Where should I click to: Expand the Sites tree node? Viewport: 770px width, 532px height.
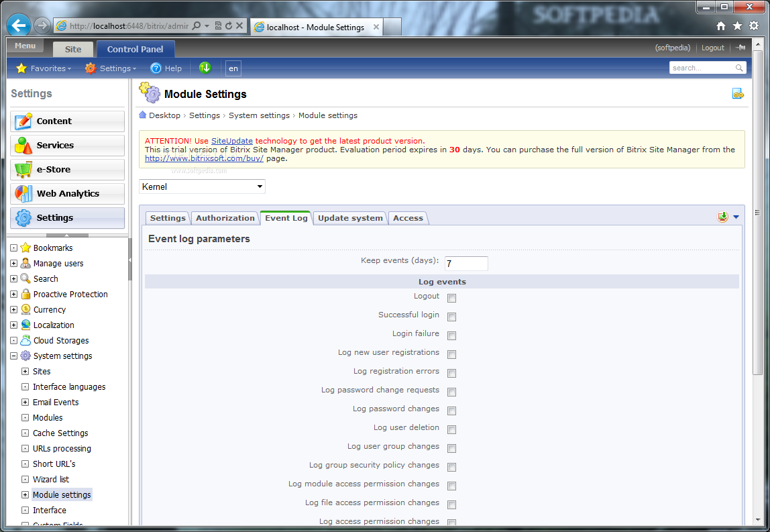pos(25,372)
